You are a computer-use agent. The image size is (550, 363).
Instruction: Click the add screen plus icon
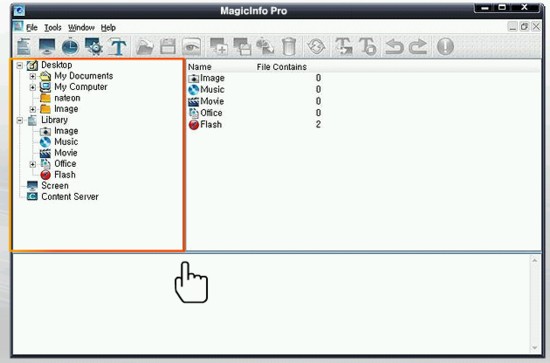(x=219, y=47)
